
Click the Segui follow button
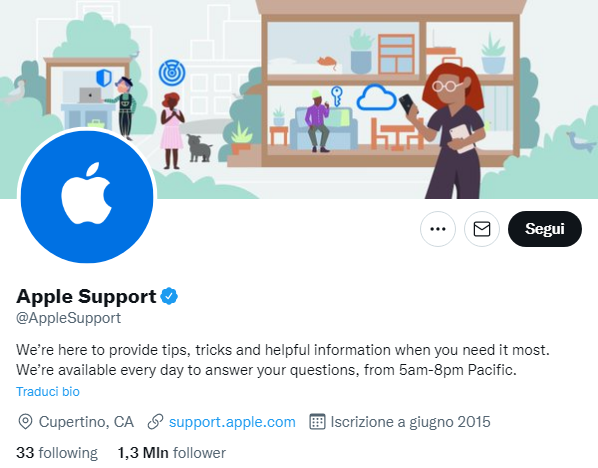pyautogui.click(x=545, y=229)
